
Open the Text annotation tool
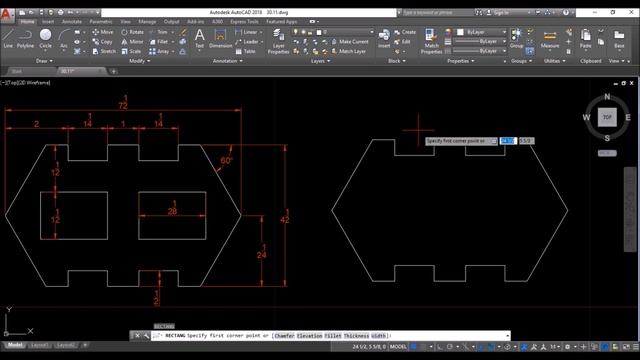point(199,39)
